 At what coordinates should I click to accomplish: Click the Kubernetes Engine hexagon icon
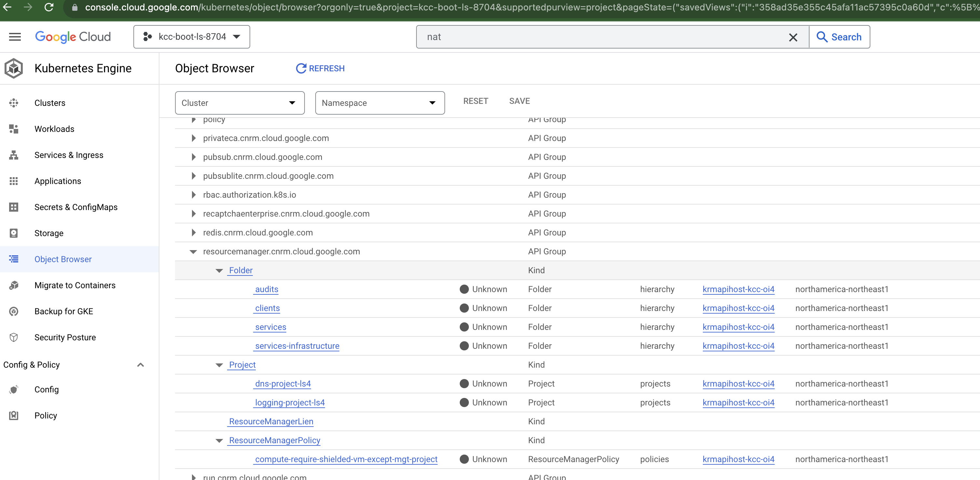coord(13,68)
